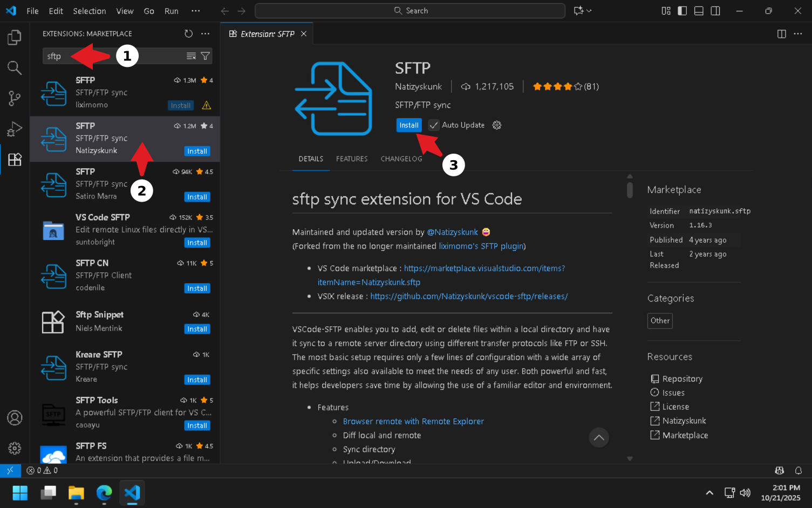Refresh the extensions marketplace list
This screenshot has width=812, height=508.
point(188,33)
